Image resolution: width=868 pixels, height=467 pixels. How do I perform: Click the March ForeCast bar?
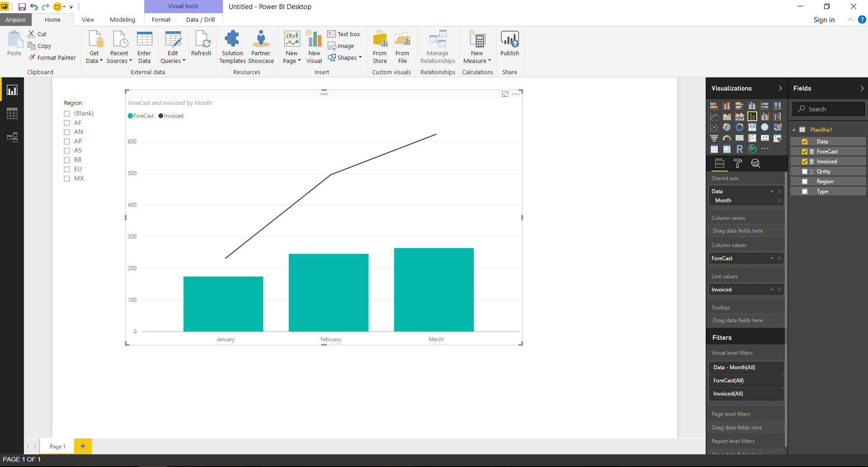pos(434,290)
